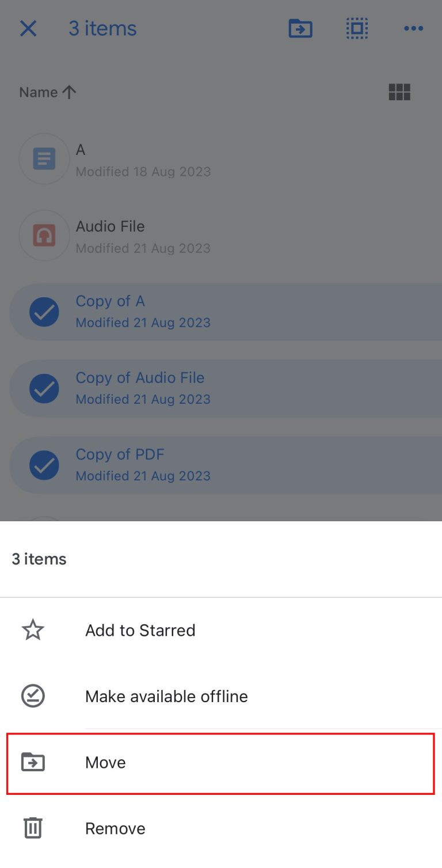Deselect the Copy of PDF checkmark
This screenshot has height=868, width=442.
[44, 465]
